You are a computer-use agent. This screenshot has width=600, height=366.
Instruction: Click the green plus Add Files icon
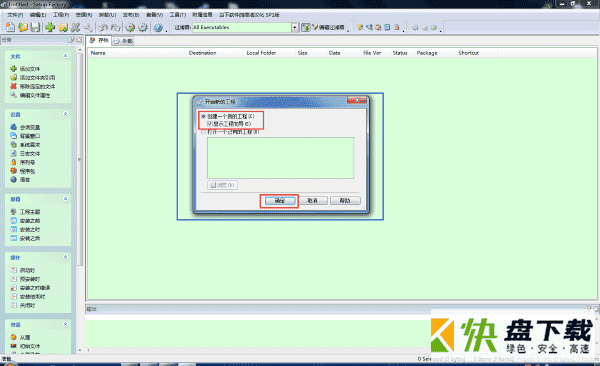pos(50,27)
